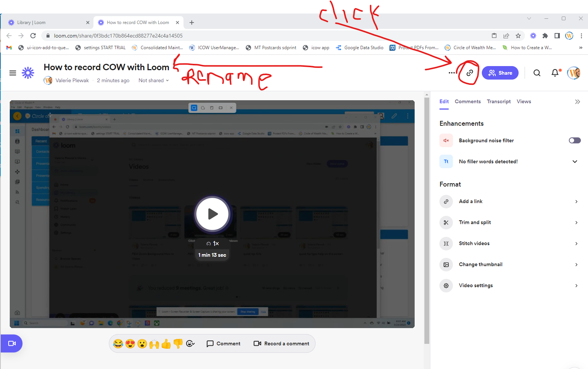Open the icow app bookmark
588x369 pixels.
pyautogui.click(x=316, y=48)
